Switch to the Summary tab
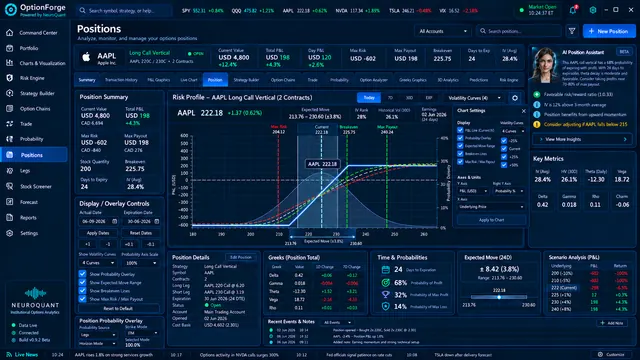640x360 pixels. 87,80
